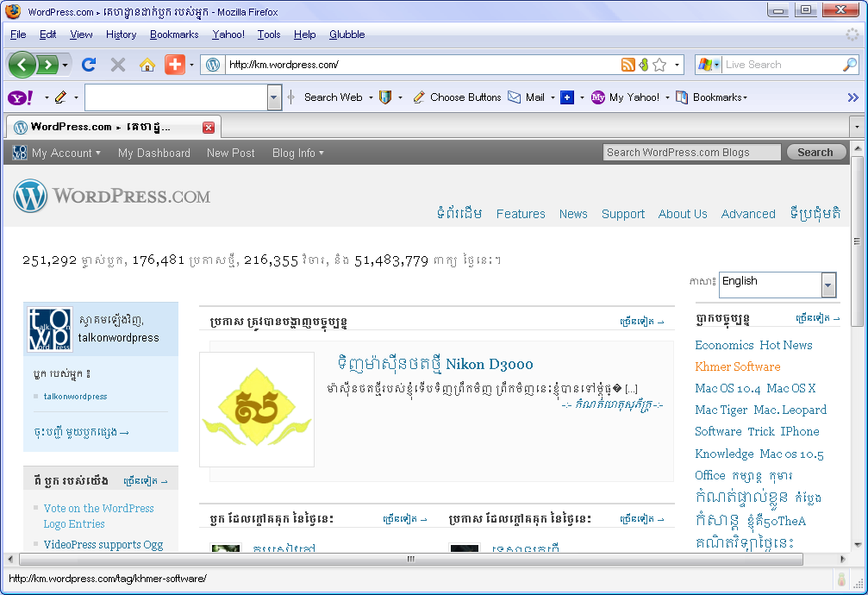Viewport: 868px width, 595px height.
Task: Click the vertical scrollbar thumb
Action: pyautogui.click(x=858, y=241)
